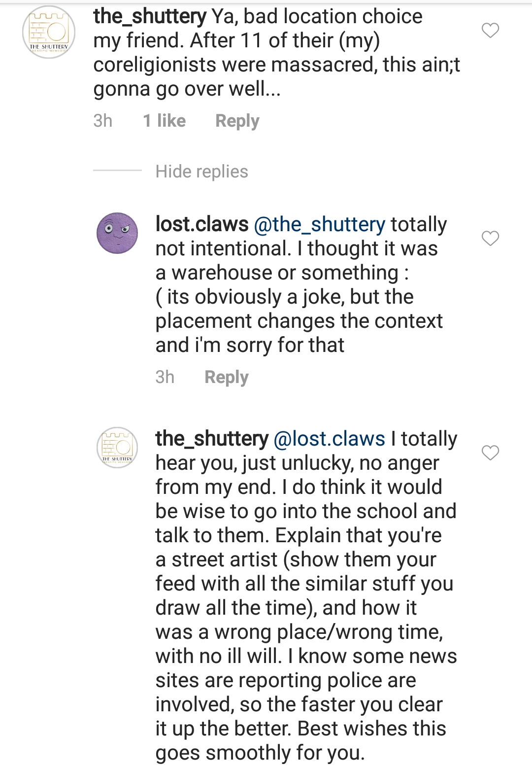
Task: Reply to the_shuttery's top comment
Action: point(237,121)
